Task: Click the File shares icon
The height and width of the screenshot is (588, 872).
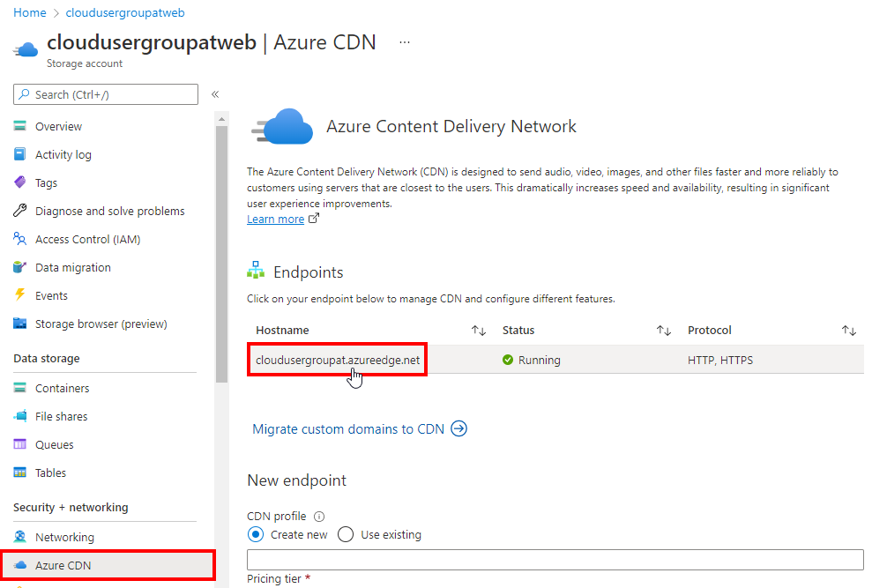Action: pyautogui.click(x=20, y=416)
